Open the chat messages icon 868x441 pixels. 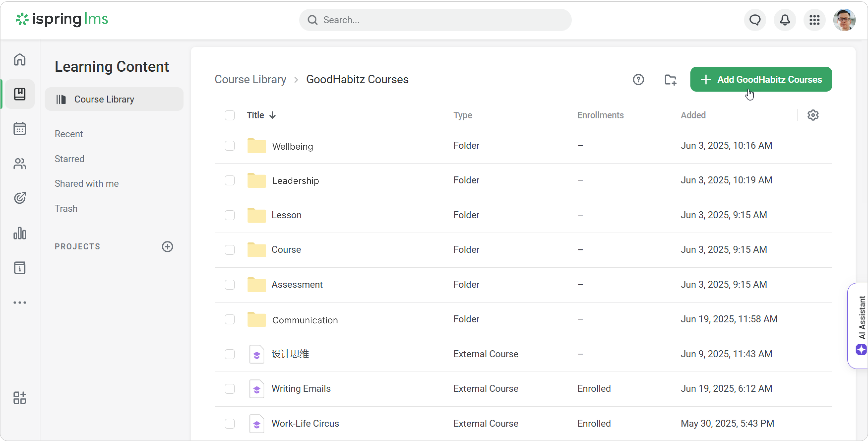pos(755,20)
